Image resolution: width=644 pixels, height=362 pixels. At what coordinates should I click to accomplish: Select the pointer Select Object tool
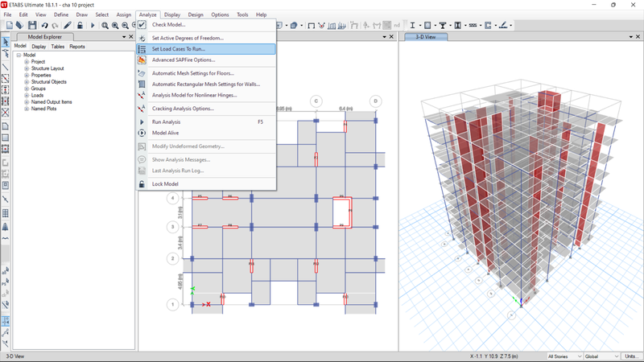6,42
